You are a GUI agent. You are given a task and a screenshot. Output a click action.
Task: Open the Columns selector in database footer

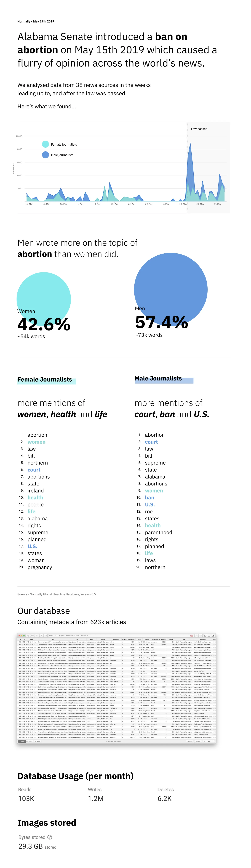click(x=190, y=741)
